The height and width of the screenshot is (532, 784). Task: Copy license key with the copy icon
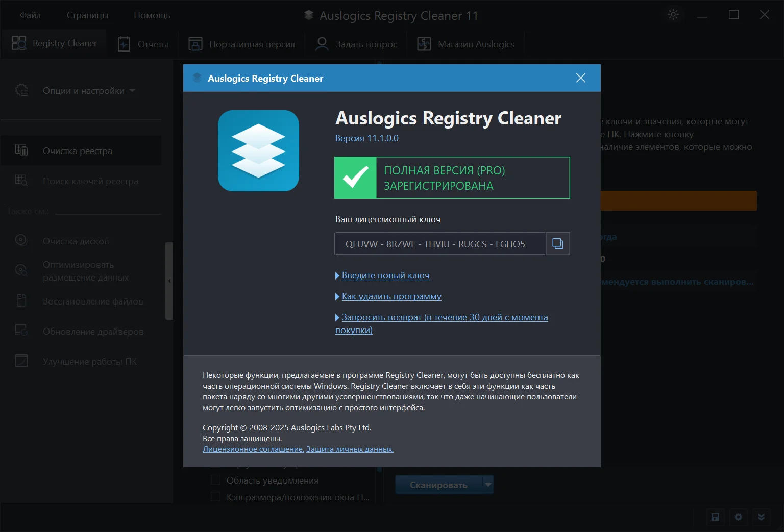(558, 244)
